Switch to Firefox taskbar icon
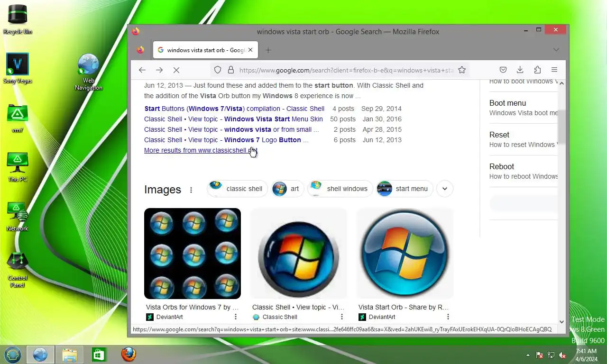The height and width of the screenshot is (364, 607). (128, 355)
